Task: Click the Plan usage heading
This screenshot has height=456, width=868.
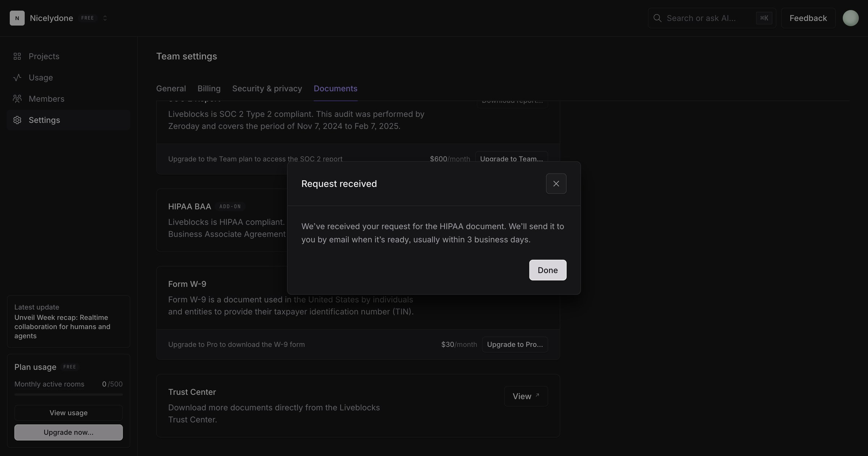Action: click(35, 367)
